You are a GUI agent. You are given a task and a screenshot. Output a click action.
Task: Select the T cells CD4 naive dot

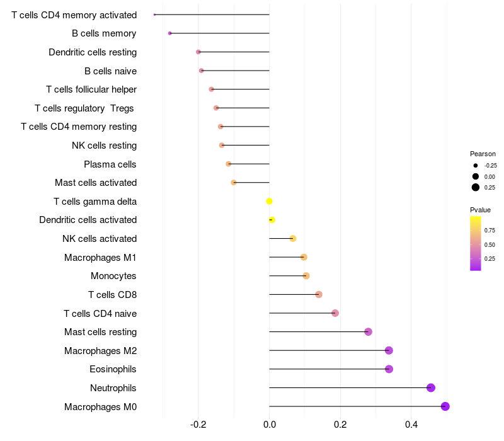pyautogui.click(x=335, y=313)
